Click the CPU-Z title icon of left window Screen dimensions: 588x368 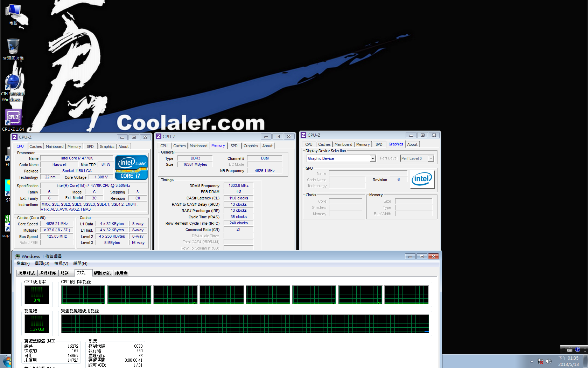point(15,137)
